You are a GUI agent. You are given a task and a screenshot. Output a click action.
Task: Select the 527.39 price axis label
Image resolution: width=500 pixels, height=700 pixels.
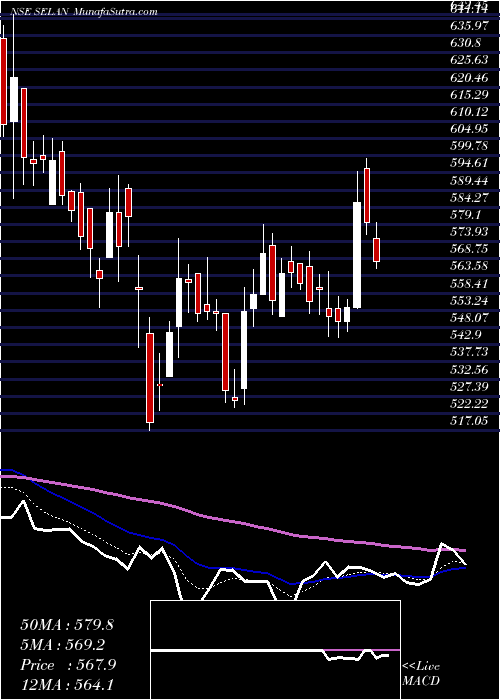point(469,386)
